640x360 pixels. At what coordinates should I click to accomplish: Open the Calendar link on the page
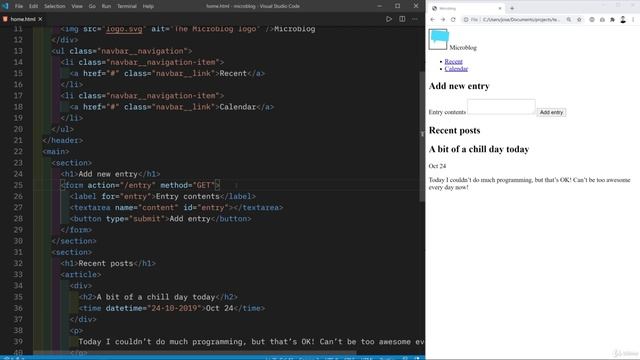456,69
